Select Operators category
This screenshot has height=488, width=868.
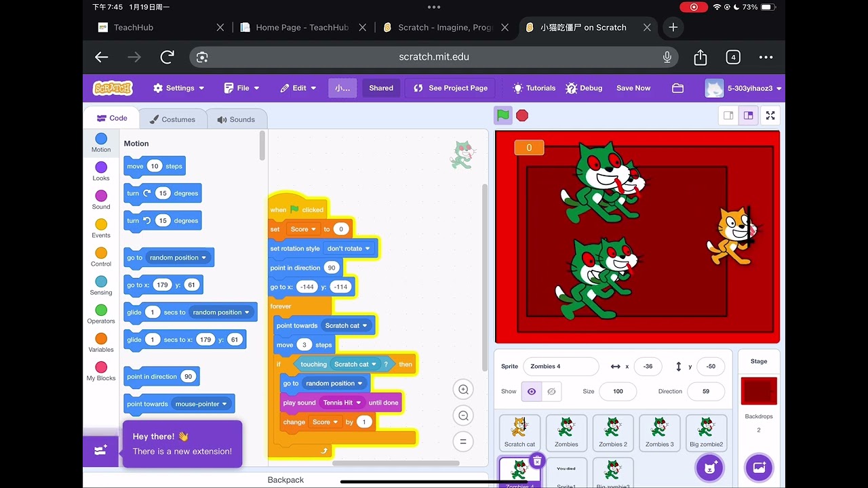click(x=101, y=314)
